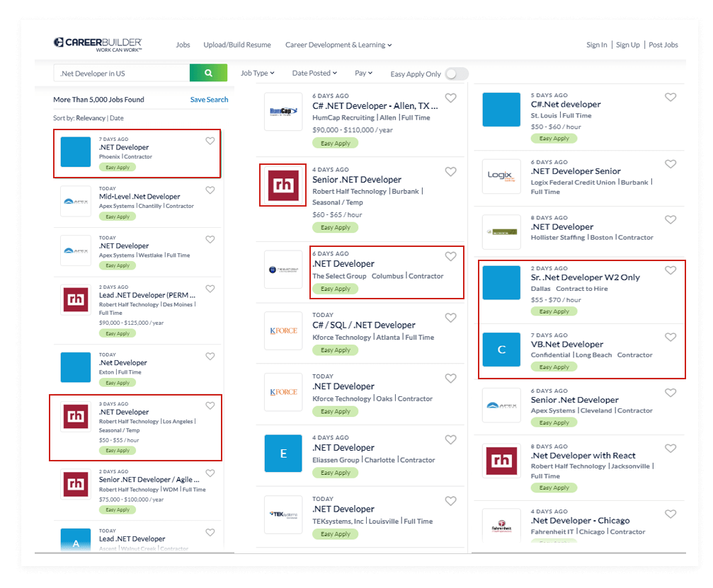This screenshot has width=713, height=588.
Task: Click the HumCap Recruiting logo thumbnail
Action: click(283, 111)
